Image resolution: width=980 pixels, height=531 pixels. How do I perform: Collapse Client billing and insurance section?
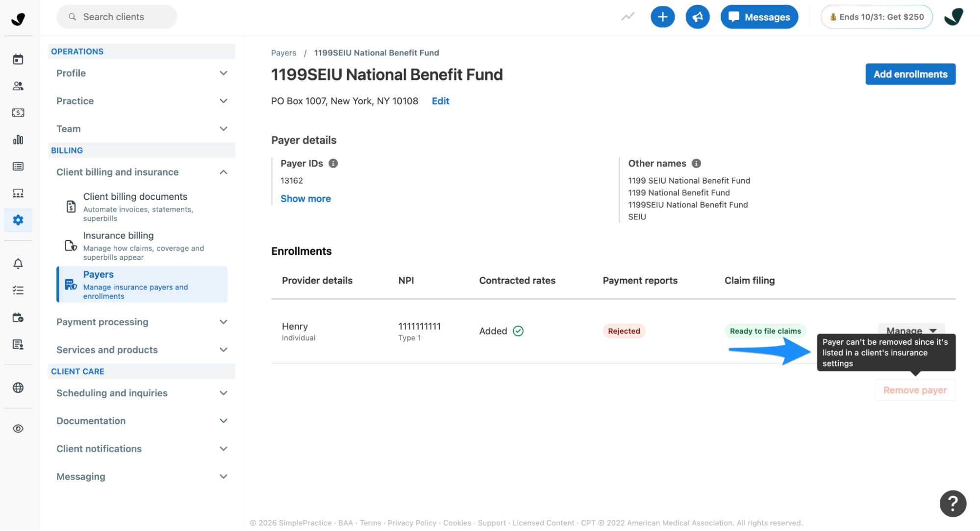tap(142, 172)
